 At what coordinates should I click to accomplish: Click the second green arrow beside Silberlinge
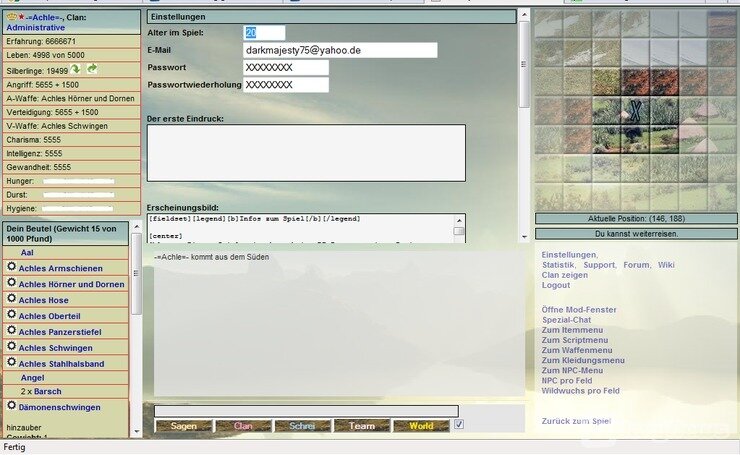(92, 69)
